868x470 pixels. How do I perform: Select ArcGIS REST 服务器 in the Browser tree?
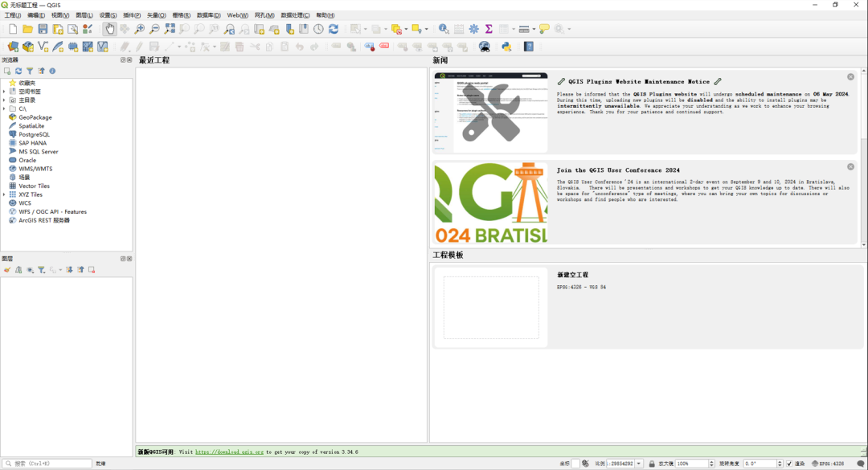(44, 220)
